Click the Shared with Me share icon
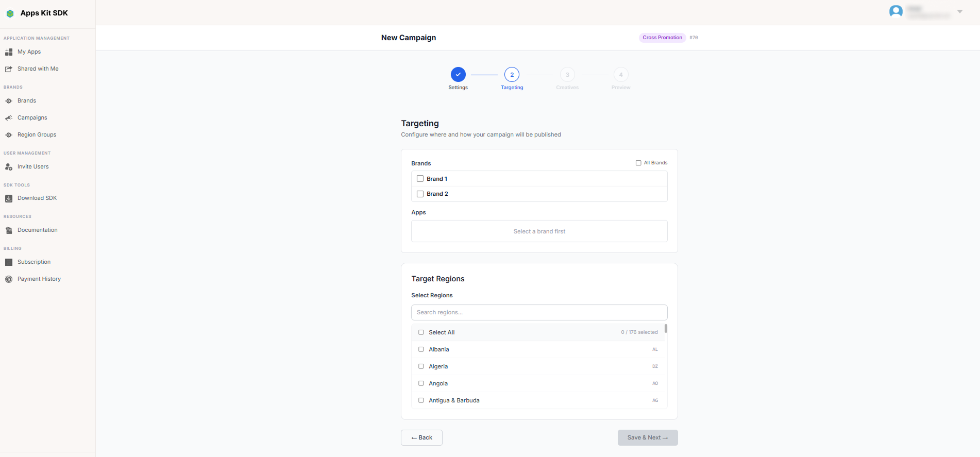Viewport: 980px width, 457px height. (x=9, y=69)
